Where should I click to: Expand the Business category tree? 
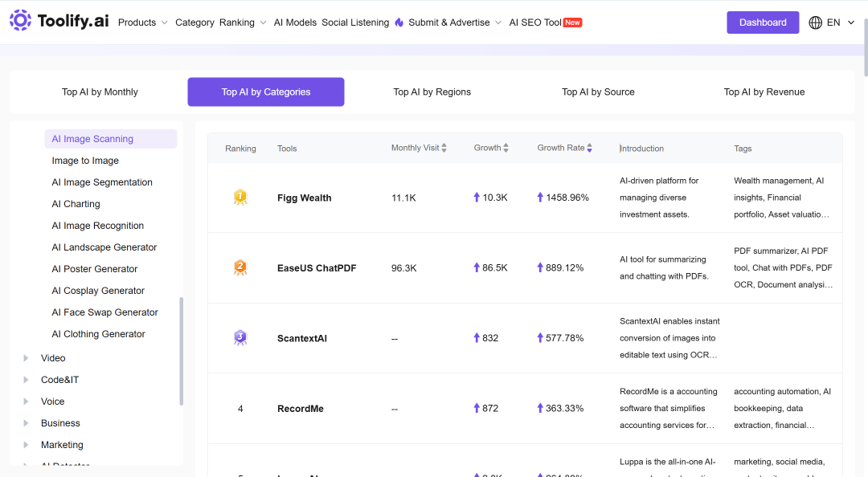(x=26, y=422)
